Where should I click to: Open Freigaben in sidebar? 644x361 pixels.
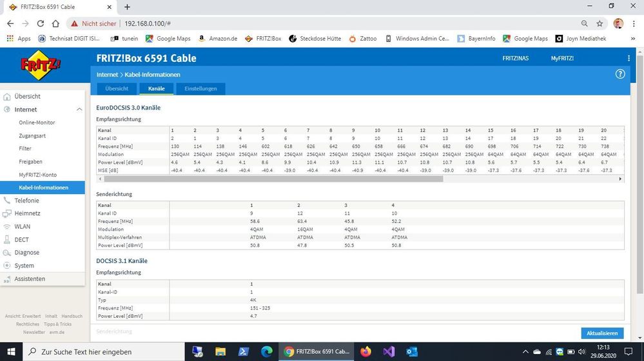click(30, 162)
